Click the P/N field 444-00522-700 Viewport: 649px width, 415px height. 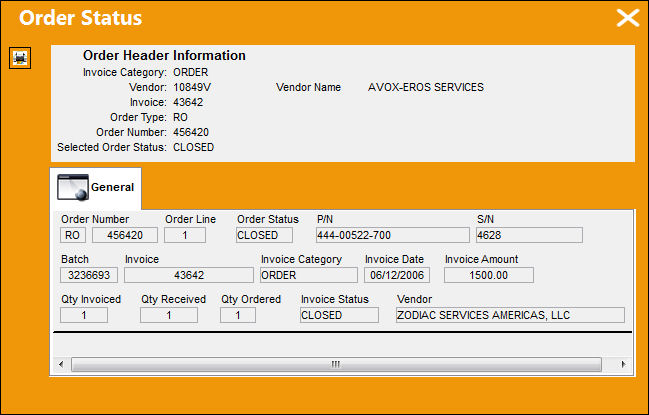(x=392, y=235)
